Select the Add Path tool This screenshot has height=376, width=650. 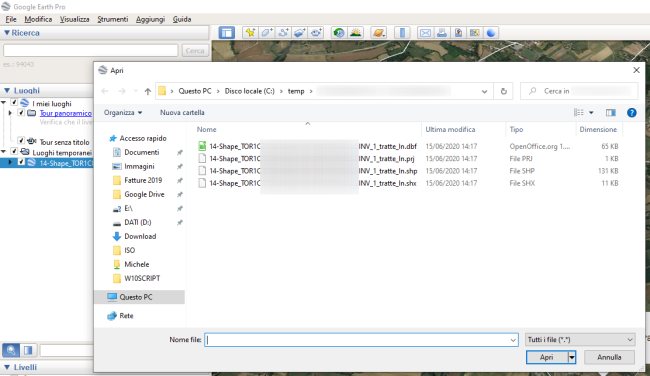pyautogui.click(x=283, y=33)
